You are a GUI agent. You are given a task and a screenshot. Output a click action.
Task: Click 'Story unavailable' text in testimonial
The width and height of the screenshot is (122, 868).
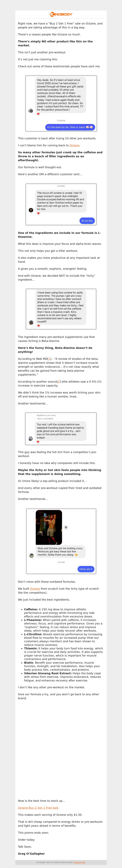point(45,418)
